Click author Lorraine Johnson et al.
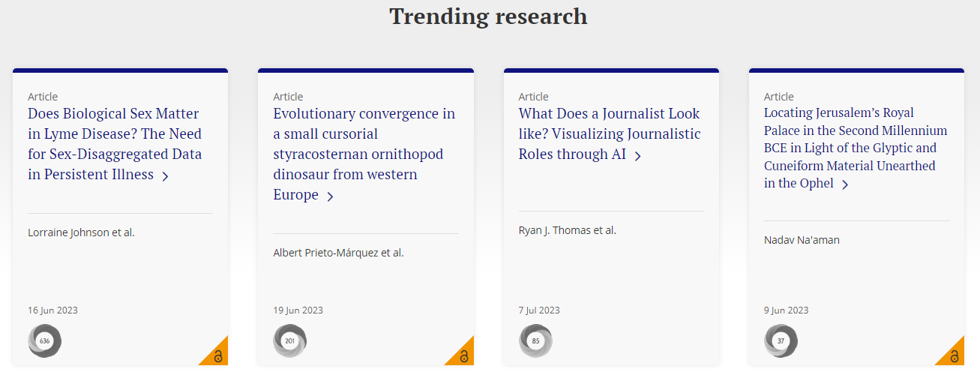The height and width of the screenshot is (375, 980). pos(81,232)
